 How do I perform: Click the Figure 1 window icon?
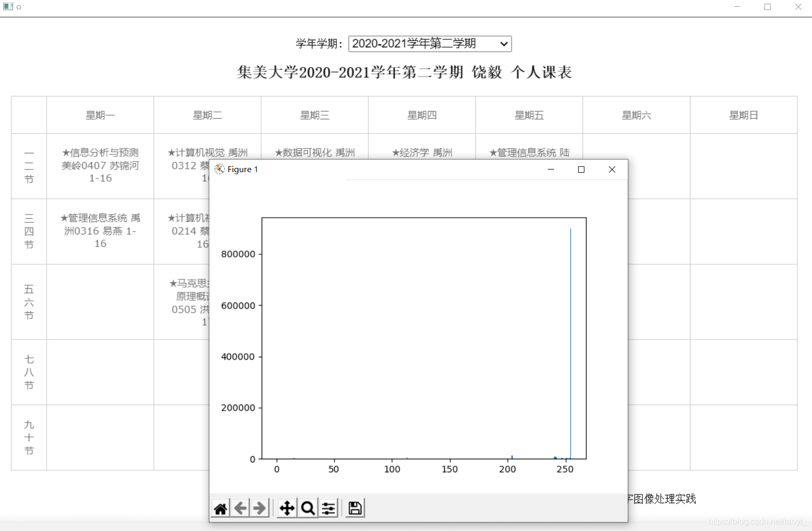click(220, 169)
